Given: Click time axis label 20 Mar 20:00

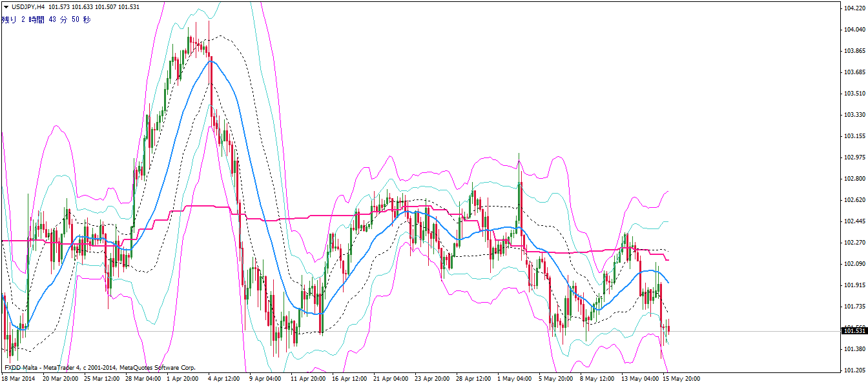Looking at the screenshot, I should pos(61,379).
